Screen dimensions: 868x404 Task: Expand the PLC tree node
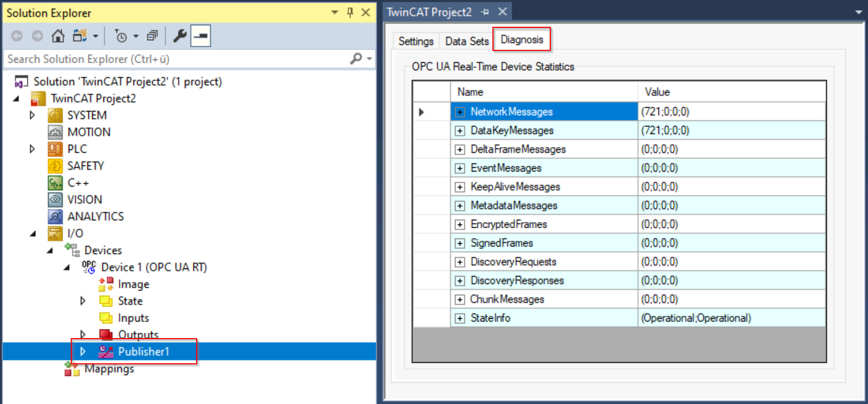(32, 149)
